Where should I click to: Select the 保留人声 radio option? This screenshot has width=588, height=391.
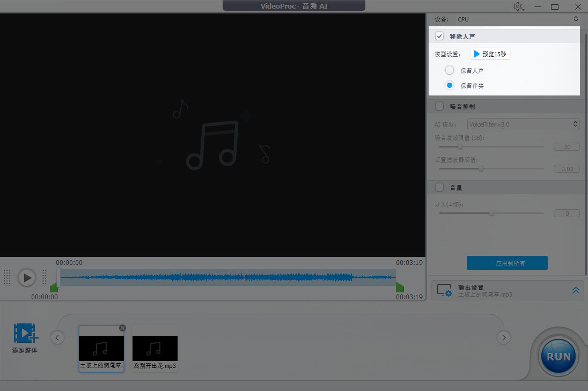pos(450,70)
